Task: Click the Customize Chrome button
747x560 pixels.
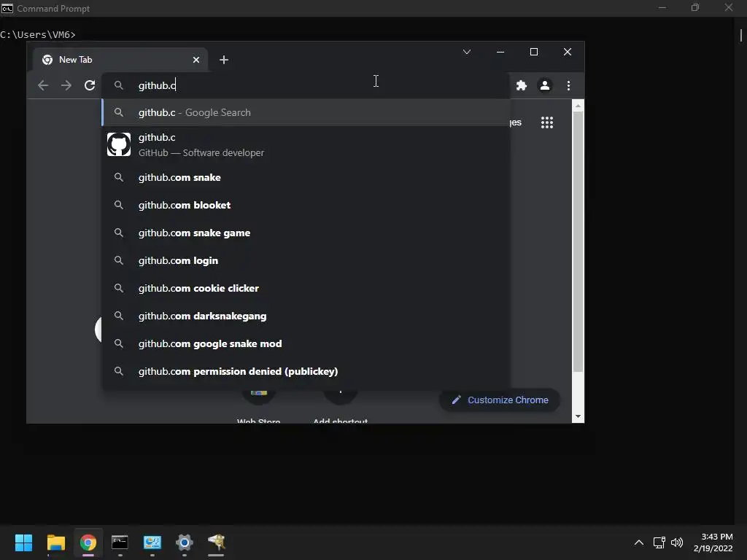Action: [x=499, y=400]
